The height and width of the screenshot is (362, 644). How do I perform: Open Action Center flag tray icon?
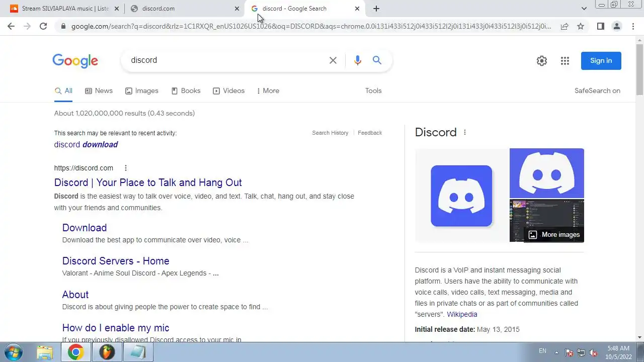pyautogui.click(x=569, y=352)
